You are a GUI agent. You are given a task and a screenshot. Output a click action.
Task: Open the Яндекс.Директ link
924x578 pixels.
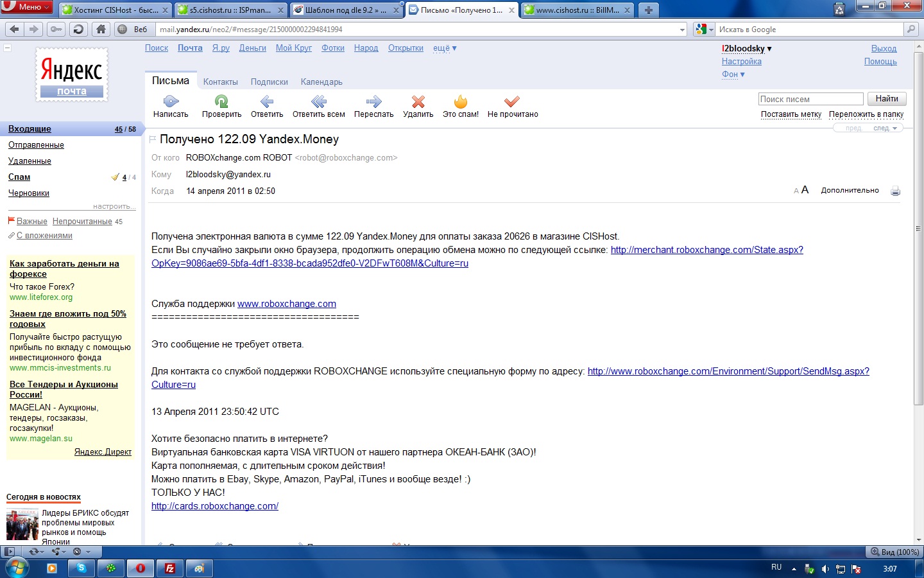[x=103, y=452]
